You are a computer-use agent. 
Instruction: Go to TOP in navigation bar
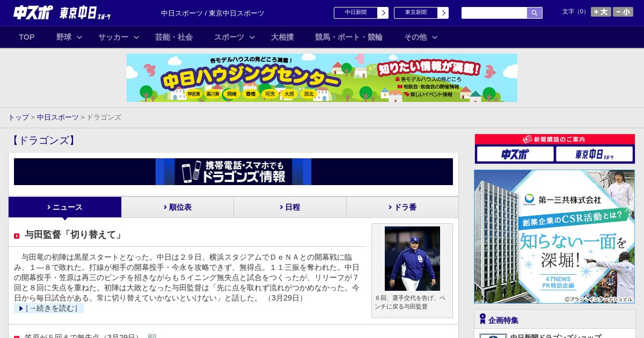pos(27,37)
